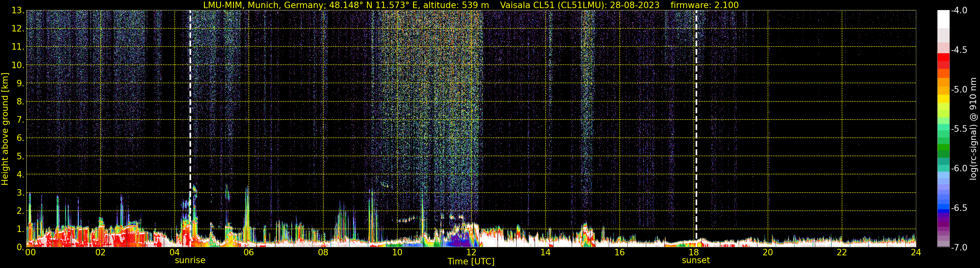Click the deep blue swatch at -6.5
Image resolution: width=980 pixels, height=268 pixels.
[944, 207]
